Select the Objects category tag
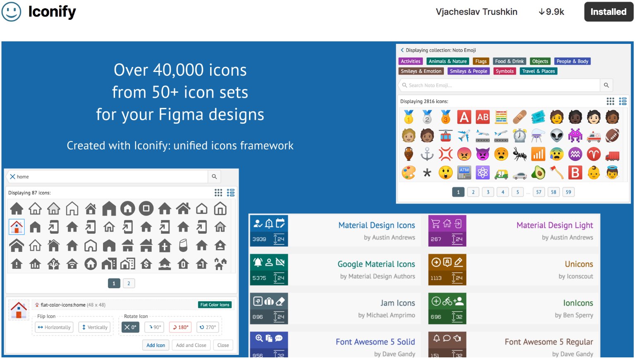This screenshot has width=637, height=364. 540,61
